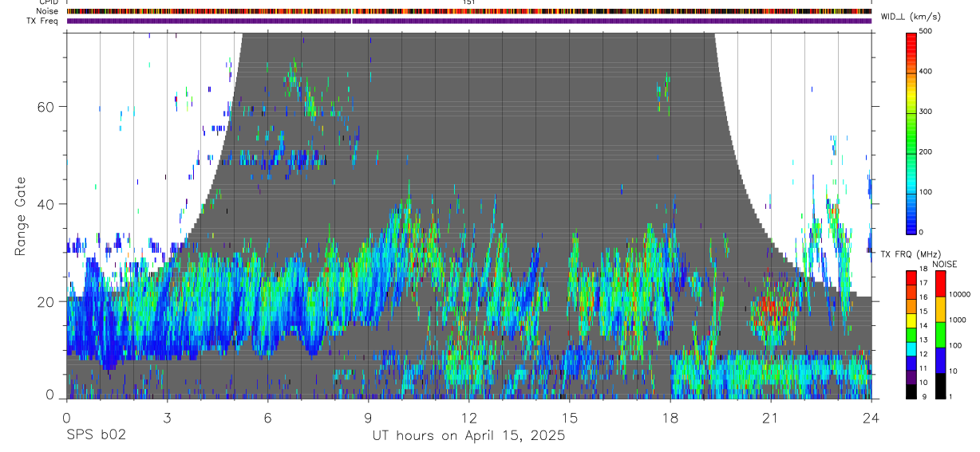Click the green 13–14 MHz TX FRQ swatch
This screenshot has height=452, width=980.
click(911, 333)
